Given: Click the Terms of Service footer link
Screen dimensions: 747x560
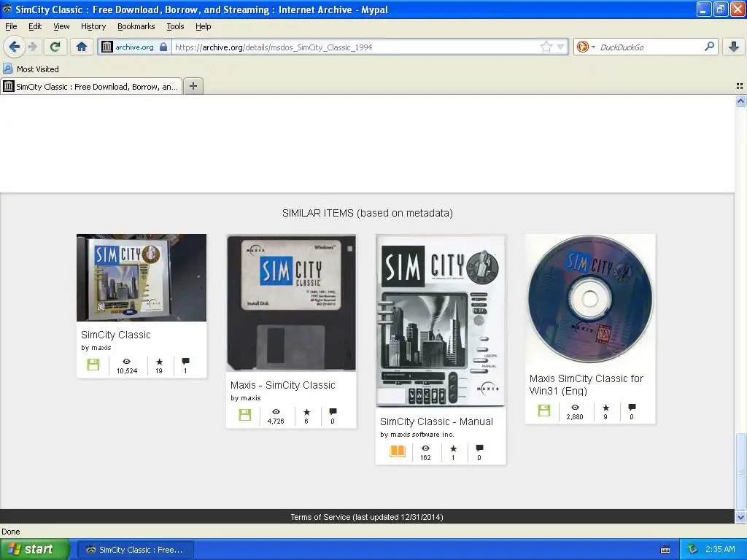Looking at the screenshot, I should tap(367, 517).
